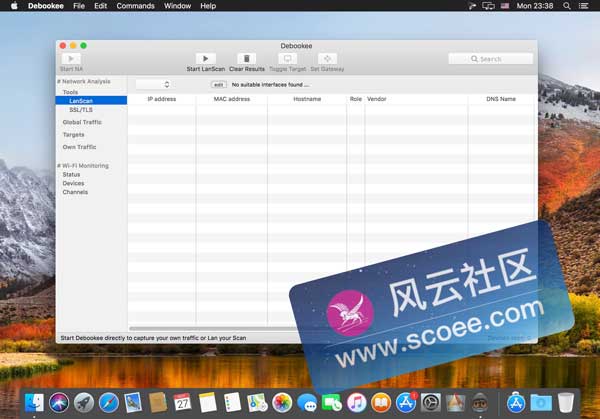Open Notification Center menu bar icon
Image resolution: width=600 pixels, height=419 pixels.
click(584, 6)
